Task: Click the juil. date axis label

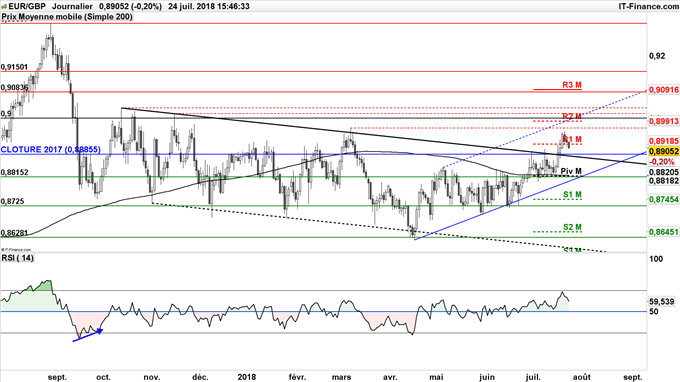Action: [x=533, y=377]
